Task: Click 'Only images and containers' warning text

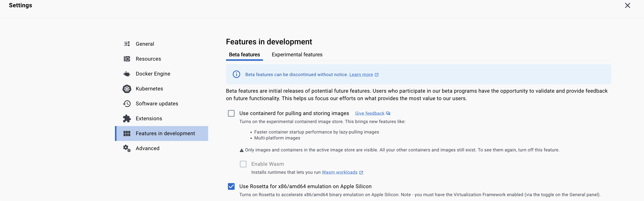Action: (x=402, y=150)
